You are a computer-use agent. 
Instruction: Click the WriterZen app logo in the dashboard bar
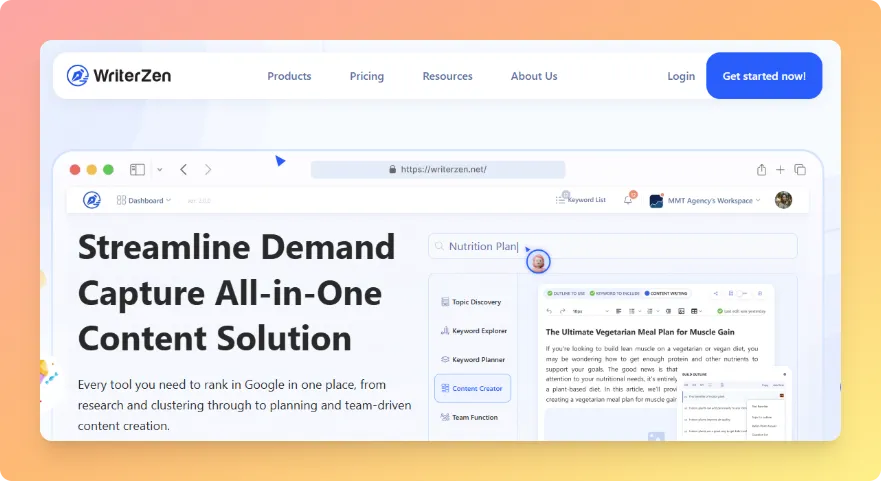tap(92, 199)
